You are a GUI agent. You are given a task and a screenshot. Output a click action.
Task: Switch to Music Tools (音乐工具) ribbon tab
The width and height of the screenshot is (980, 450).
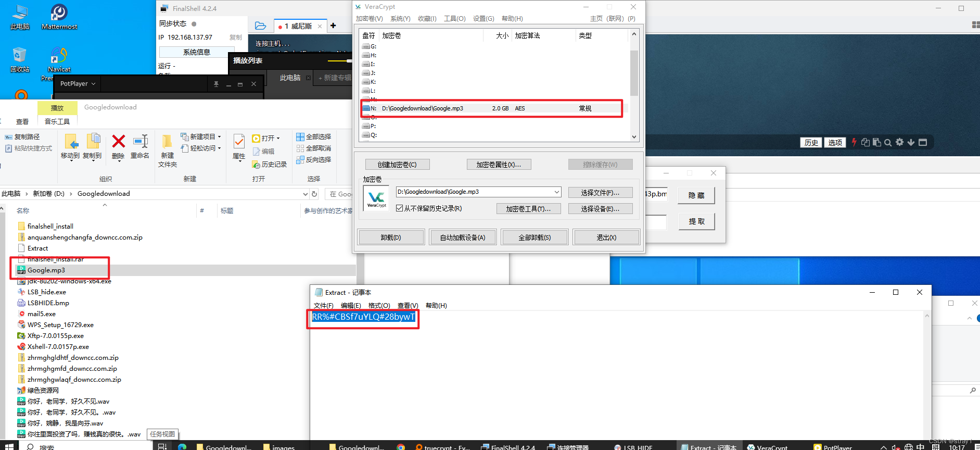coord(57,121)
